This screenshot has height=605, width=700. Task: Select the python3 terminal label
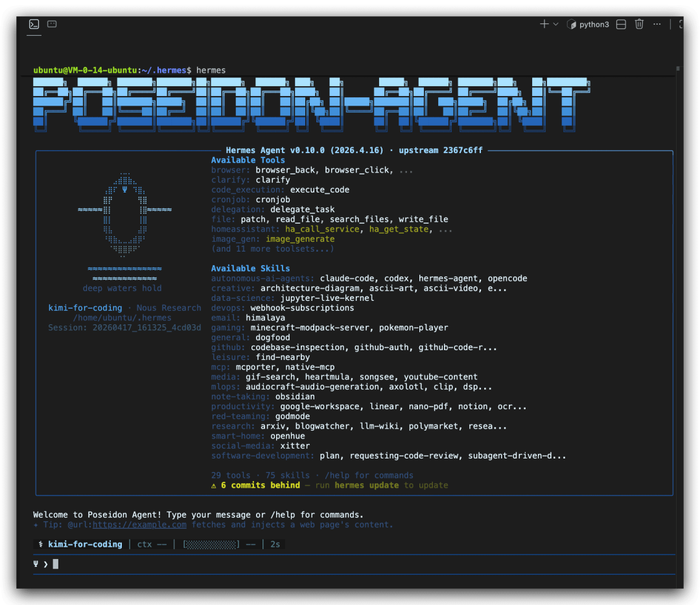[594, 25]
